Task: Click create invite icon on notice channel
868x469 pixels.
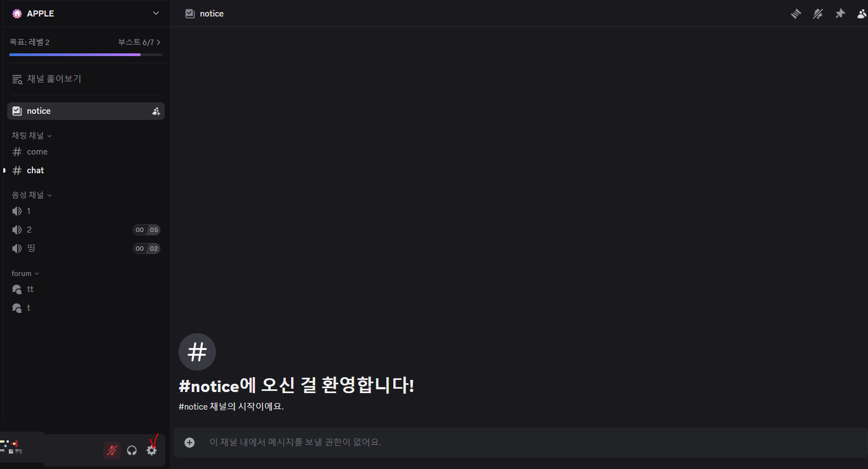Action: [x=156, y=111]
